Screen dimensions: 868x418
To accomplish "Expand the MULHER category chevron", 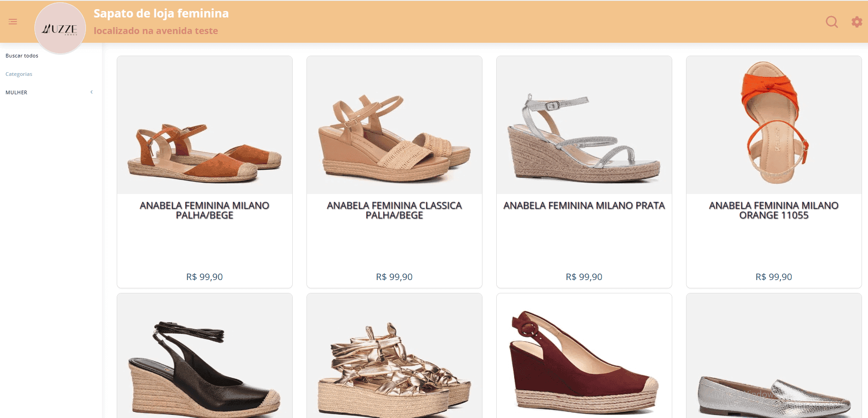I will point(91,92).
